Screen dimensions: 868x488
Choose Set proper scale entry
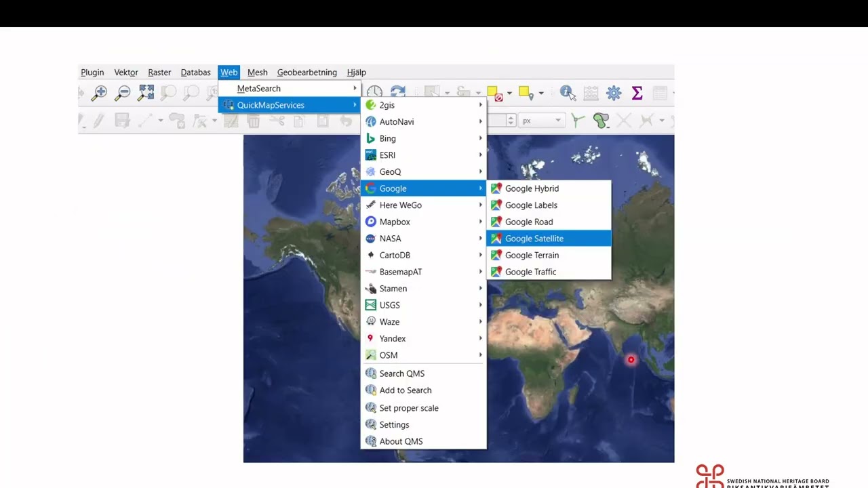coord(423,408)
